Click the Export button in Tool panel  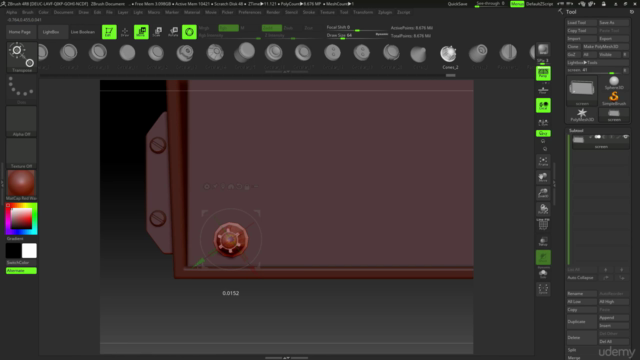pos(613,38)
